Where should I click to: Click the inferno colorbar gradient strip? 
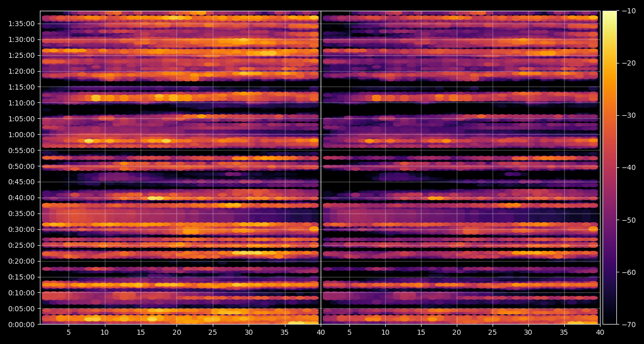point(610,167)
